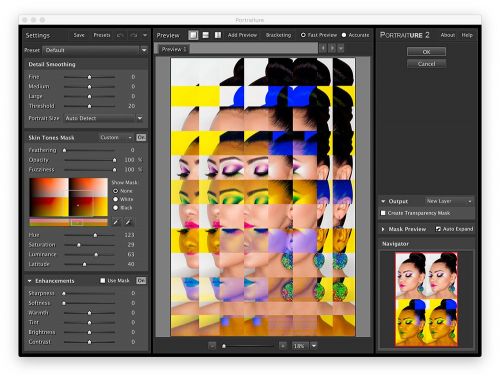Click the right skin tone color picker
The image size is (500, 379).
click(x=88, y=197)
